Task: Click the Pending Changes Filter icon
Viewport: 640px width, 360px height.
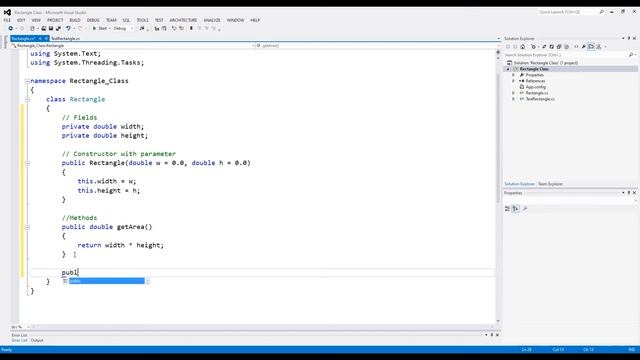Action: tap(533, 47)
